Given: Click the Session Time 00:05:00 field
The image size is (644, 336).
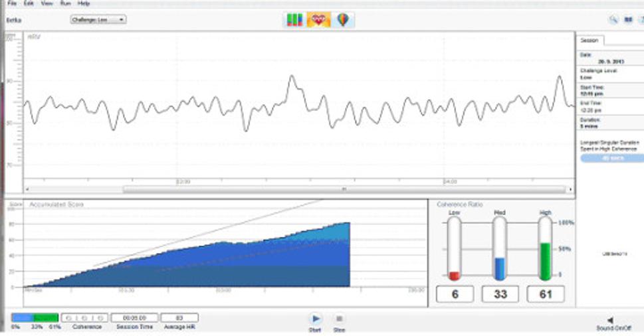Looking at the screenshot, I should [134, 317].
